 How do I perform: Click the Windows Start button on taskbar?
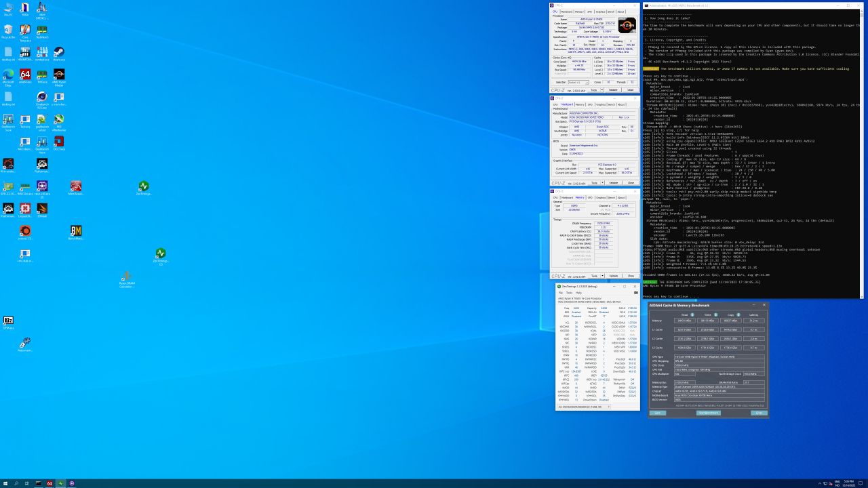pyautogui.click(x=5, y=483)
